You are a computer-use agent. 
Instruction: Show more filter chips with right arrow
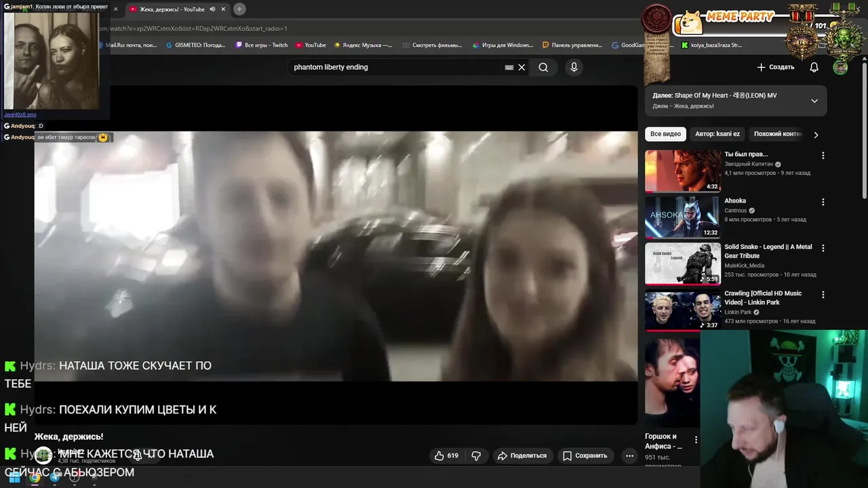point(816,134)
